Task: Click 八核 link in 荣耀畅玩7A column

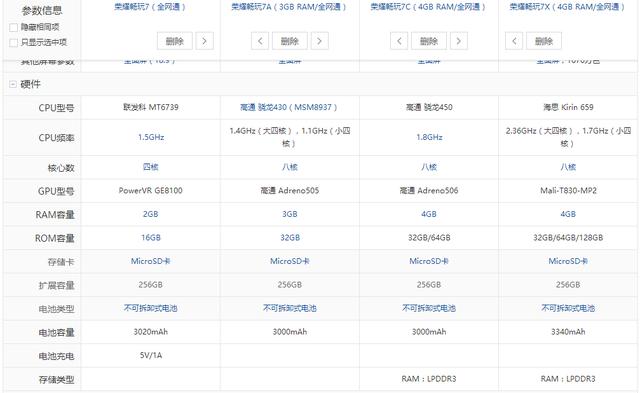Action: tap(290, 167)
